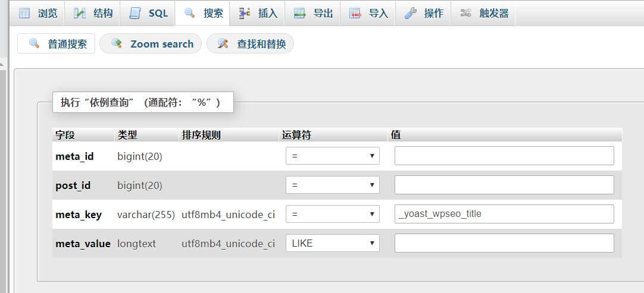Switch to the 导出 tab label
This screenshot has width=644, height=293.
pyautogui.click(x=323, y=13)
